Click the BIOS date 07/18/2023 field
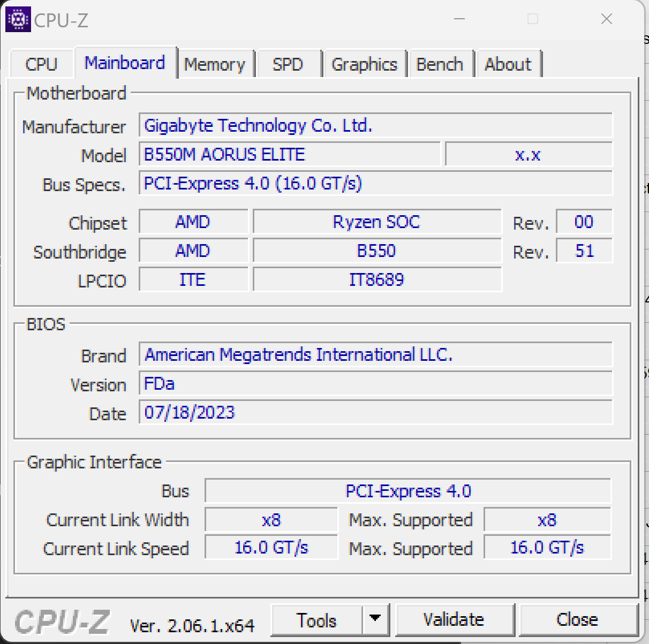Image resolution: width=649 pixels, height=644 pixels. click(x=375, y=413)
